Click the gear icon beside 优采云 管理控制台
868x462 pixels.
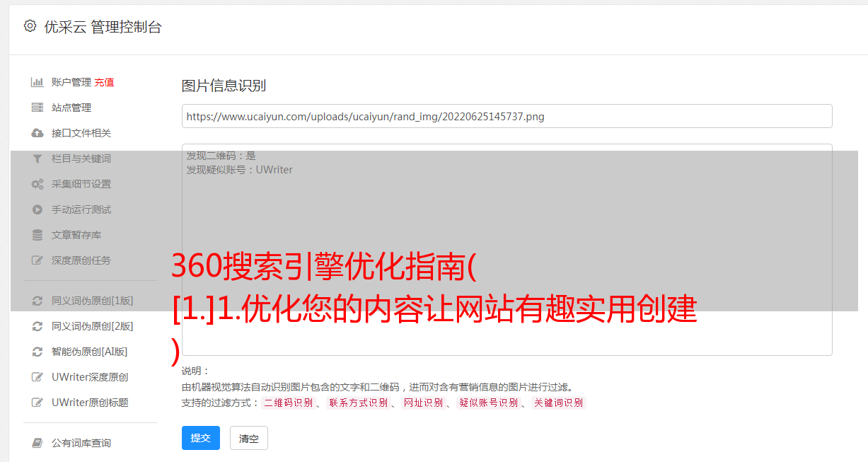tap(30, 27)
